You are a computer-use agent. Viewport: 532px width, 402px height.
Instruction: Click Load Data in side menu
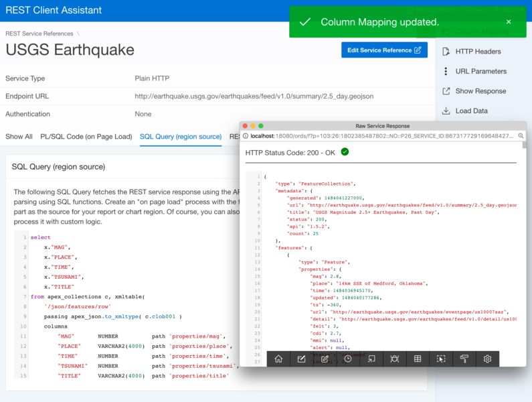click(471, 111)
